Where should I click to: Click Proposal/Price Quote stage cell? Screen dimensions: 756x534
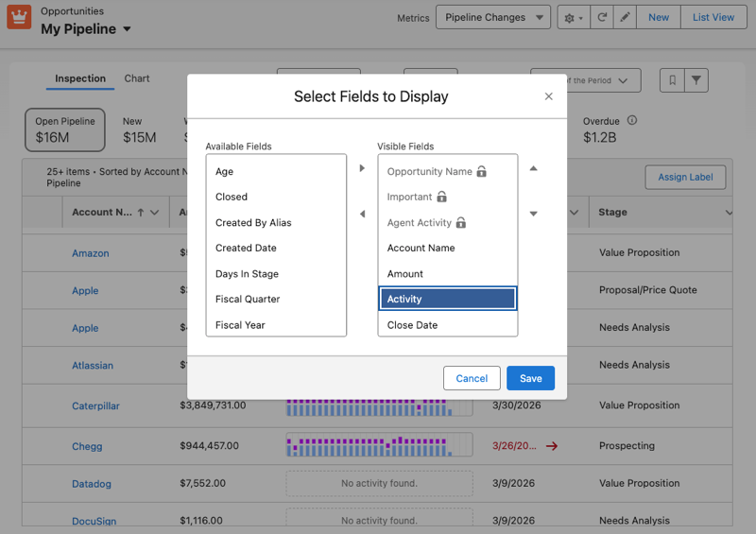coord(648,290)
